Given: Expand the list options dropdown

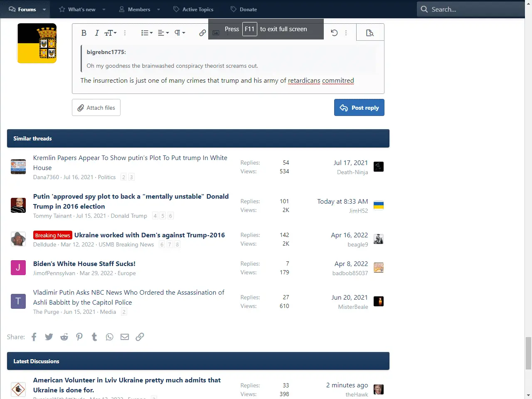Looking at the screenshot, I should pyautogui.click(x=147, y=33).
